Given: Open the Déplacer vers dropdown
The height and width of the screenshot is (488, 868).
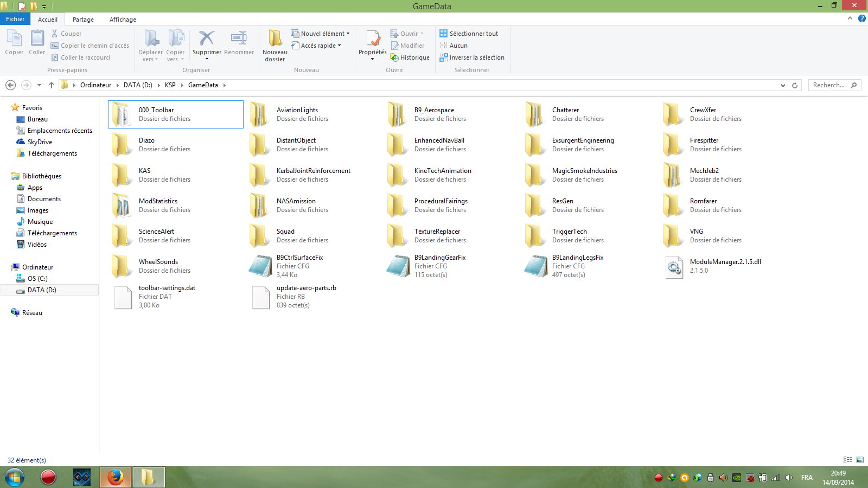Looking at the screenshot, I should (x=150, y=46).
